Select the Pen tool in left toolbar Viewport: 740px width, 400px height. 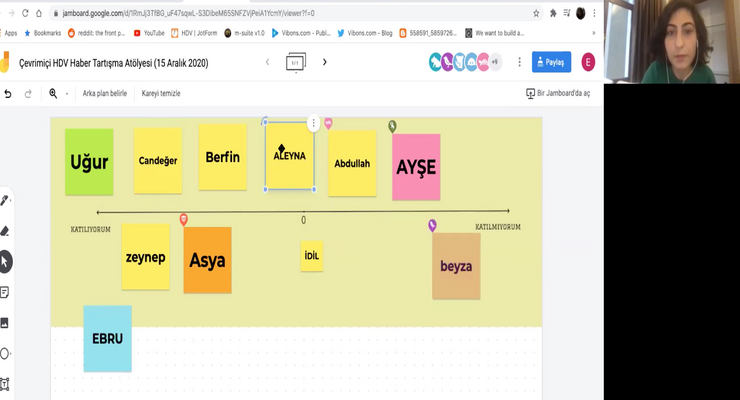click(4, 200)
